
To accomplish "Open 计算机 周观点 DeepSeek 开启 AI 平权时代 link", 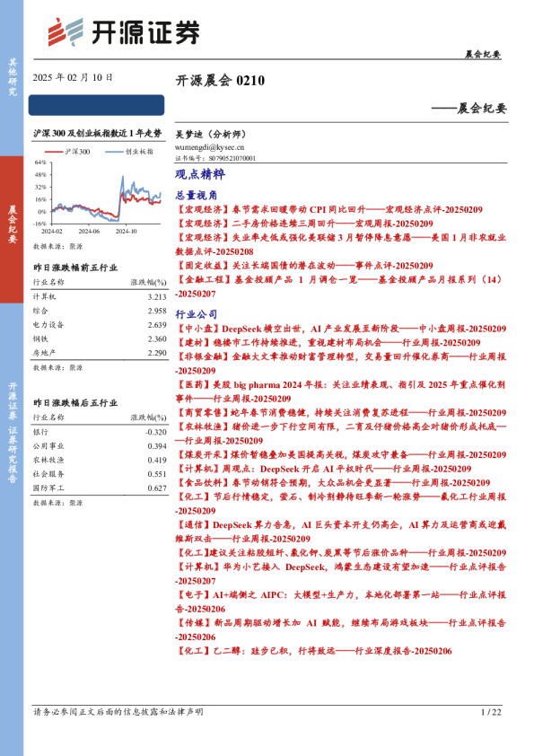I will pyautogui.click(x=323, y=469).
